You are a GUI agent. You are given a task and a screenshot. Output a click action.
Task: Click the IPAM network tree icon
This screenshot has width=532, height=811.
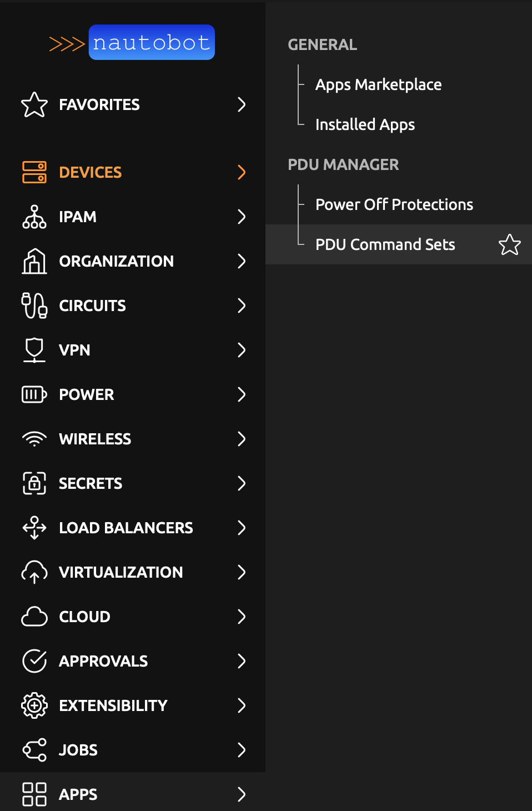pyautogui.click(x=34, y=217)
